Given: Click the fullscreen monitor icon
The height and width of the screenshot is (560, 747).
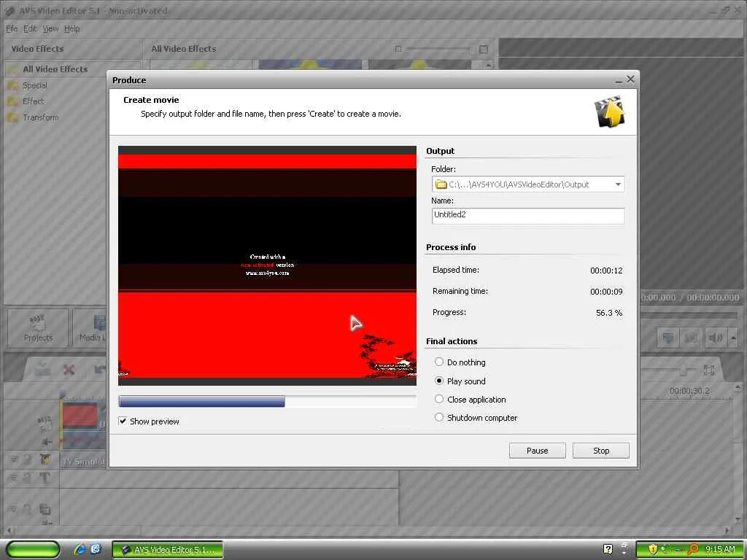Looking at the screenshot, I should click(668, 338).
